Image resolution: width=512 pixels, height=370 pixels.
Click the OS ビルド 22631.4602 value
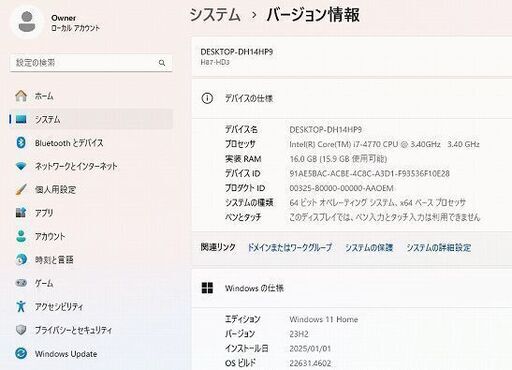tap(310, 363)
